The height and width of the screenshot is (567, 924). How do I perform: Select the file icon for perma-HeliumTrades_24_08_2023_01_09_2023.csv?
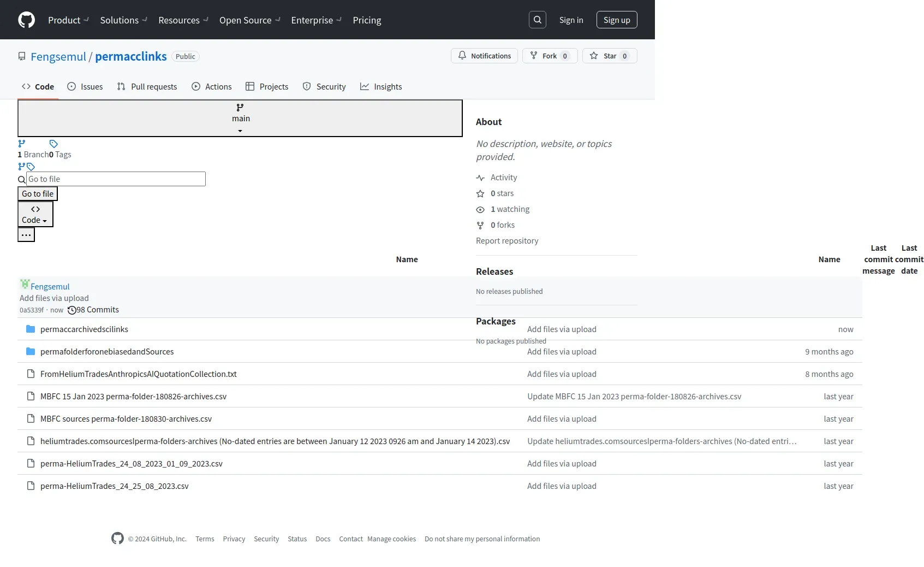pyautogui.click(x=31, y=464)
